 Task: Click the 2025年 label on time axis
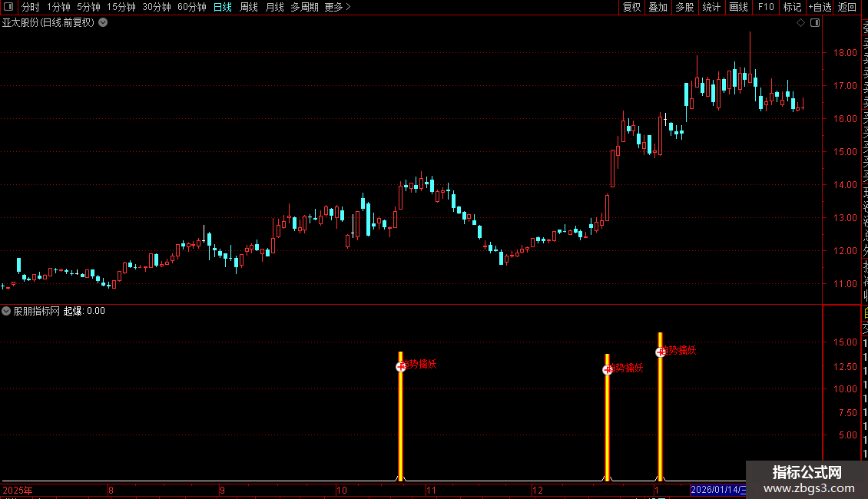pos(17,490)
